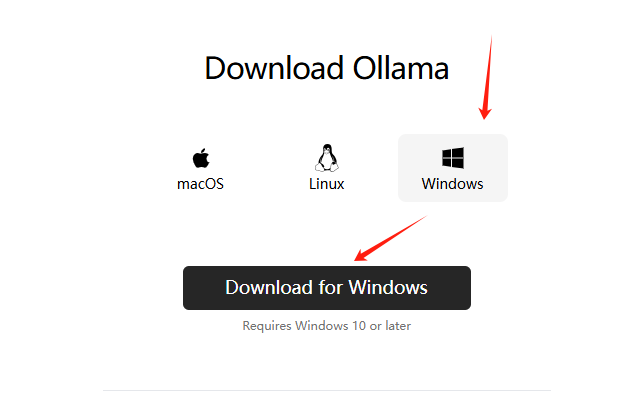This screenshot has width=628, height=406.
Task: Click the Download for Windows button
Action: click(327, 288)
